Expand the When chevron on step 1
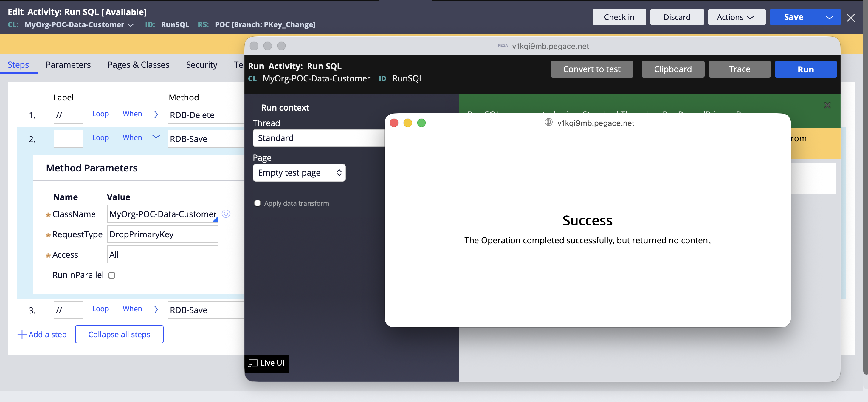Image resolution: width=868 pixels, height=402 pixels. pos(156,114)
